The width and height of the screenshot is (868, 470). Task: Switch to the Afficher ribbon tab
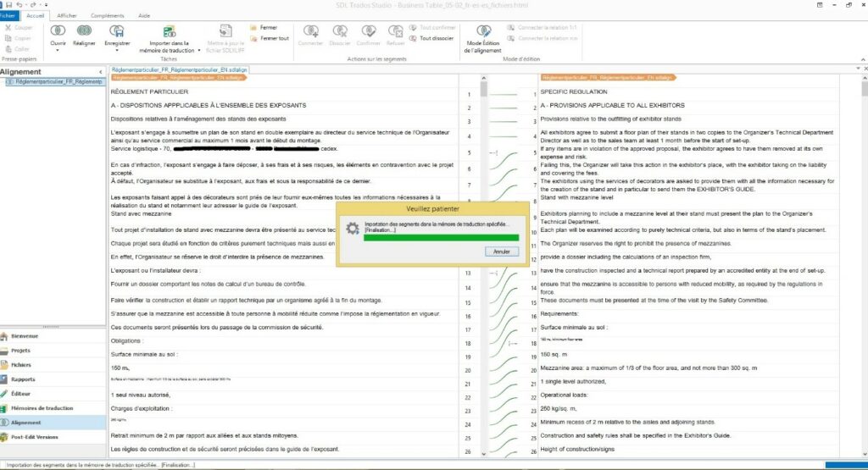[x=67, y=15]
